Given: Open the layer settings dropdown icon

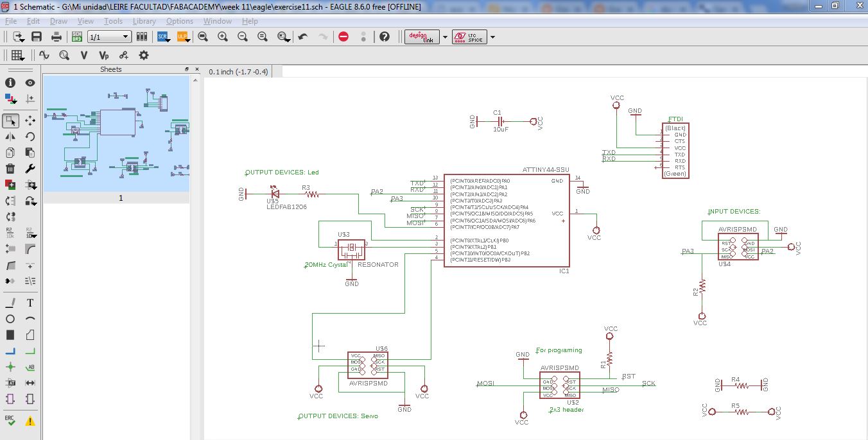Looking at the screenshot, I should (x=10, y=99).
